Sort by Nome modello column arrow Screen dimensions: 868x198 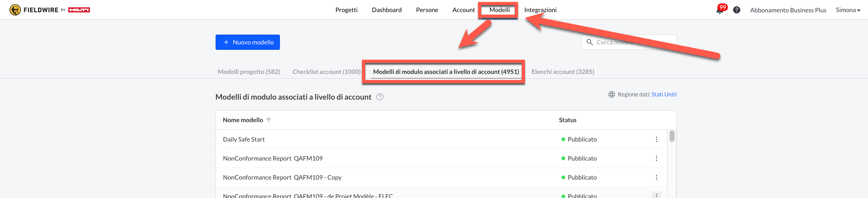point(268,120)
